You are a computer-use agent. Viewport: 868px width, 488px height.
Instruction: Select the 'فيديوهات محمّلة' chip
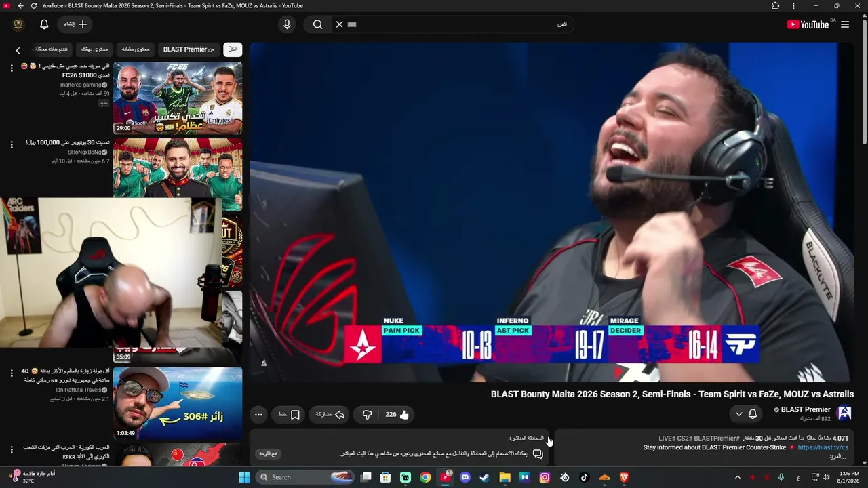(52, 49)
